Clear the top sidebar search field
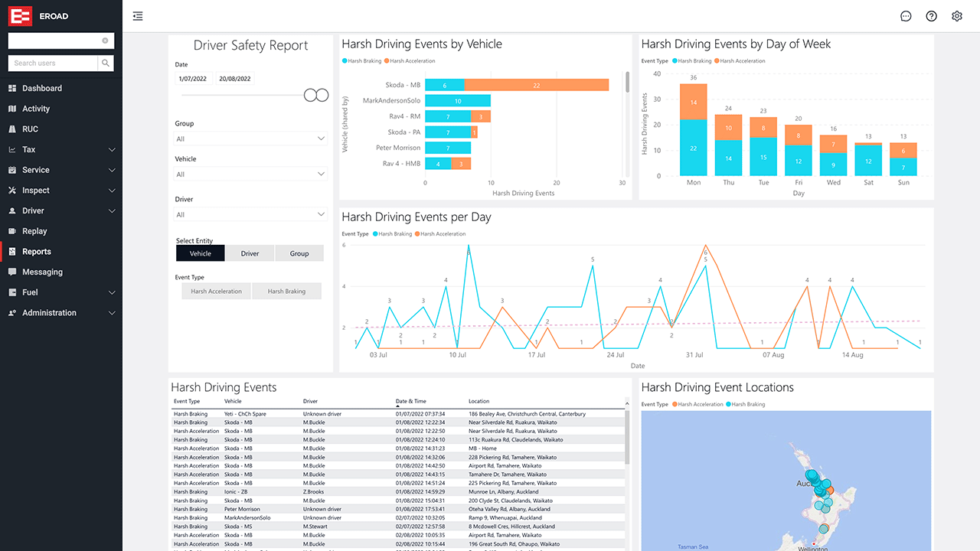 tap(105, 41)
